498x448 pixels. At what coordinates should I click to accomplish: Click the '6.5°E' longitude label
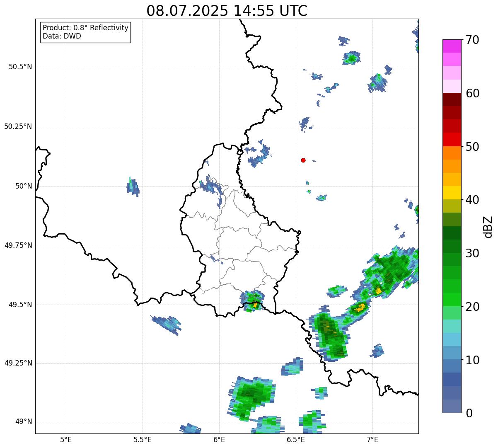pyautogui.click(x=296, y=440)
